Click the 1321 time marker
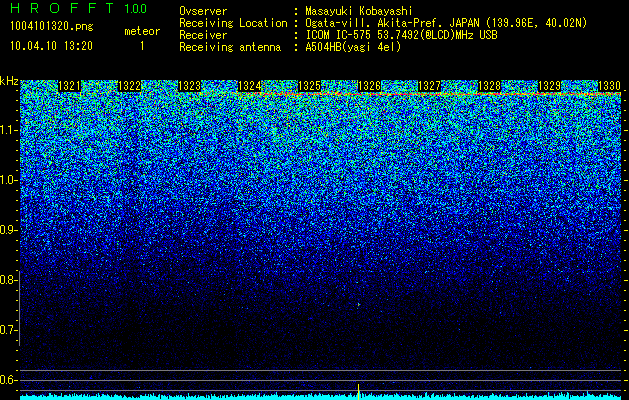Screen dimensions: 629x400 [x=69, y=86]
